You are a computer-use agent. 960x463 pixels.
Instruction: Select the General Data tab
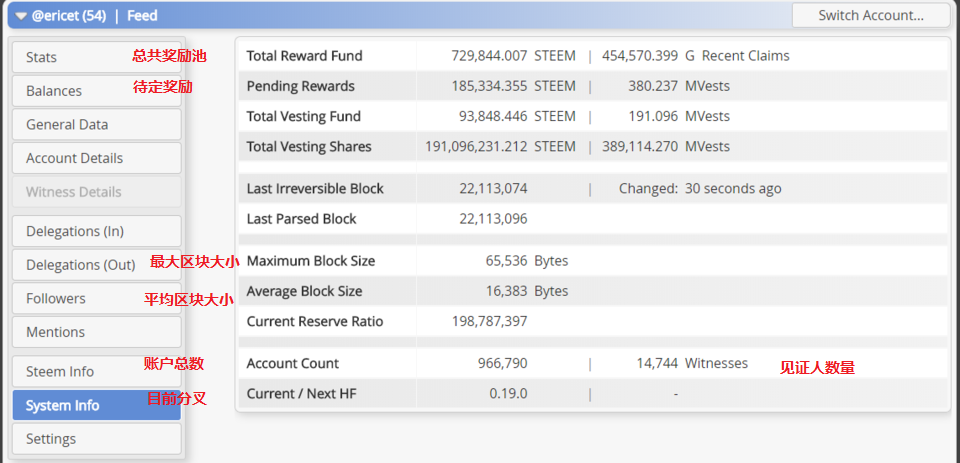pyautogui.click(x=96, y=125)
